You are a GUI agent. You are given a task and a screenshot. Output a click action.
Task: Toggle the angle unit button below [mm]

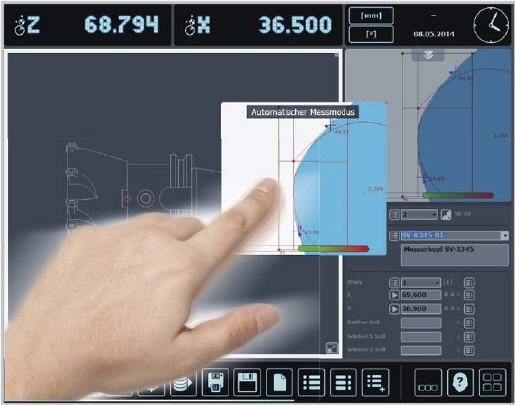[x=371, y=34]
